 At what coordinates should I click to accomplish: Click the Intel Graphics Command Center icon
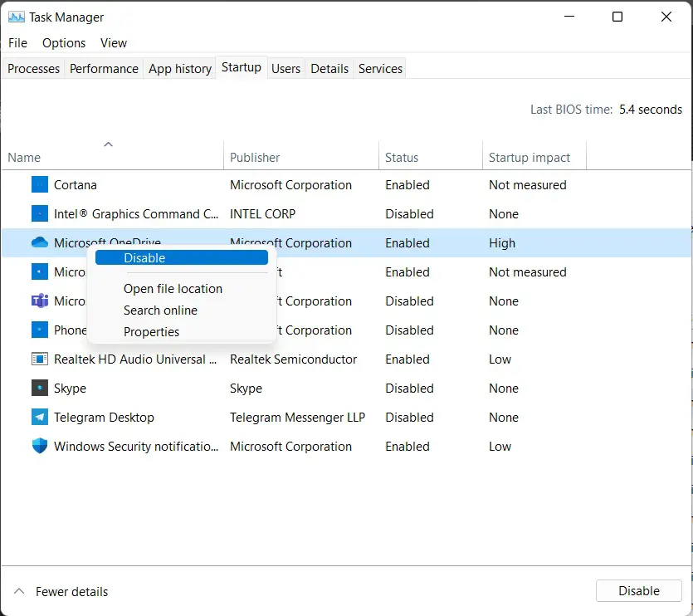[40, 213]
